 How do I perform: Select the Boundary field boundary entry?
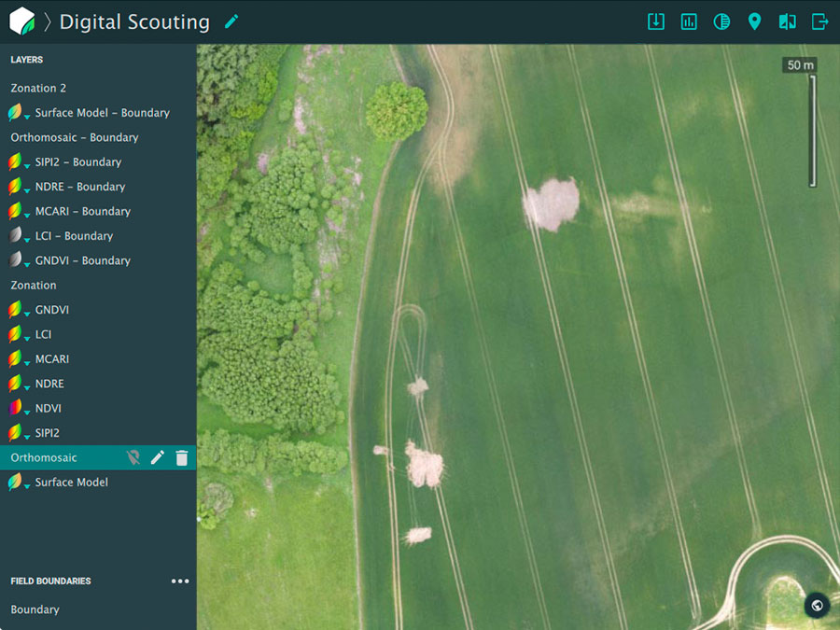click(x=35, y=609)
